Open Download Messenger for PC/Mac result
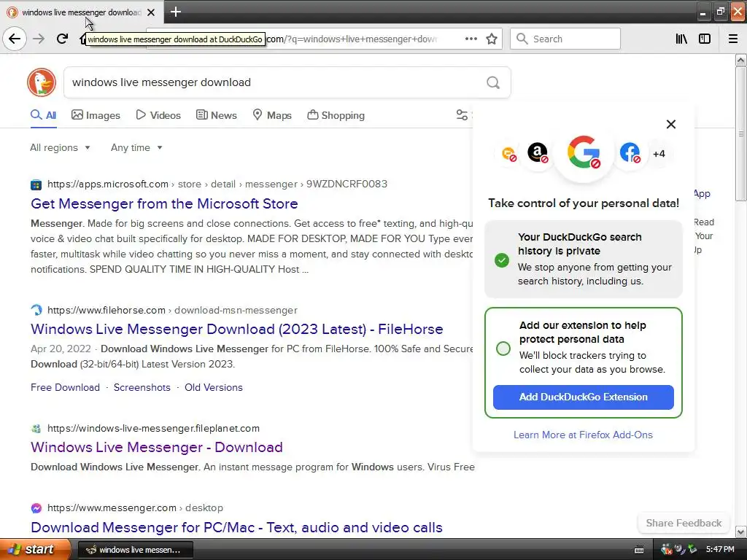Viewport: 747px width, 560px height. 237,527
